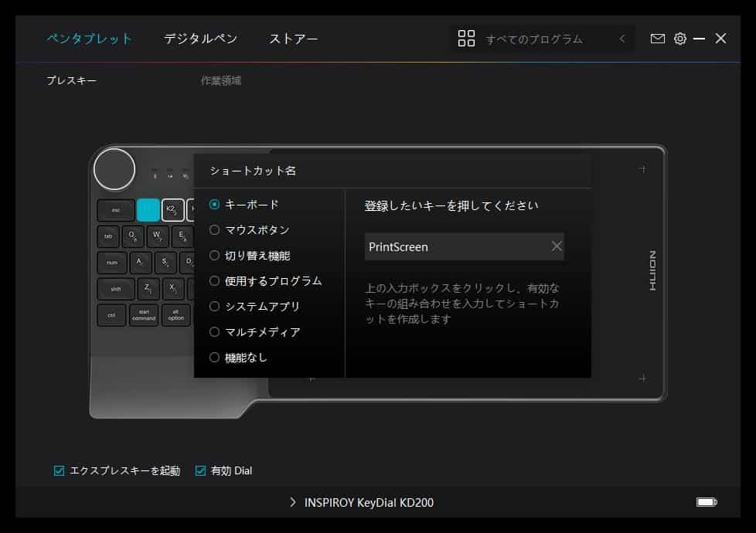Open the ストアー tab
The image size is (756, 533).
tap(293, 39)
